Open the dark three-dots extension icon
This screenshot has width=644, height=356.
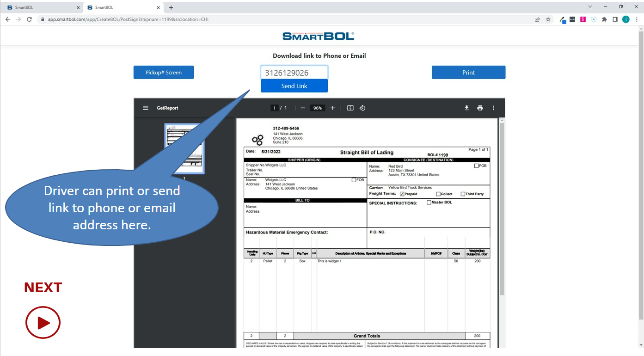pyautogui.click(x=572, y=19)
